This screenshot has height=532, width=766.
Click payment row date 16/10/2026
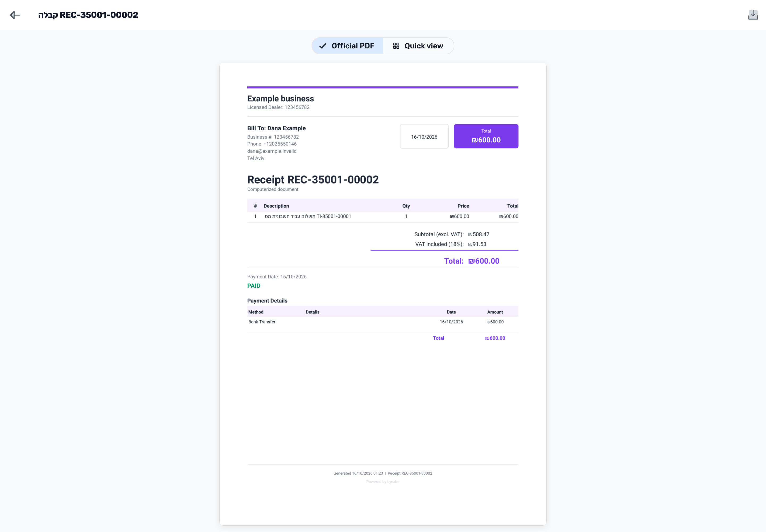[451, 322]
